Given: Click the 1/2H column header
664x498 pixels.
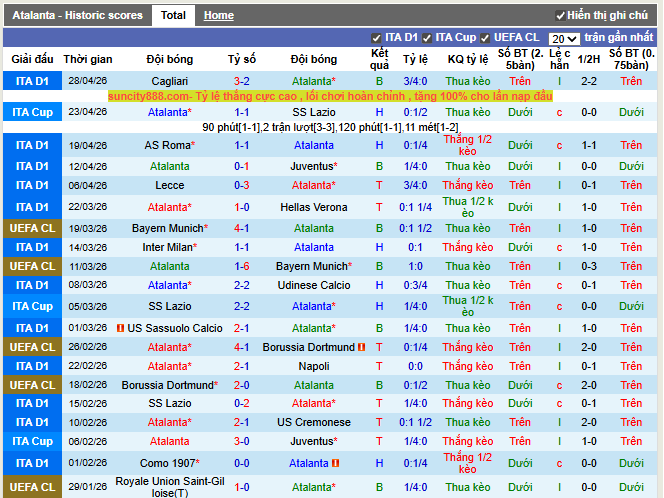Looking at the screenshot, I should point(589,59).
